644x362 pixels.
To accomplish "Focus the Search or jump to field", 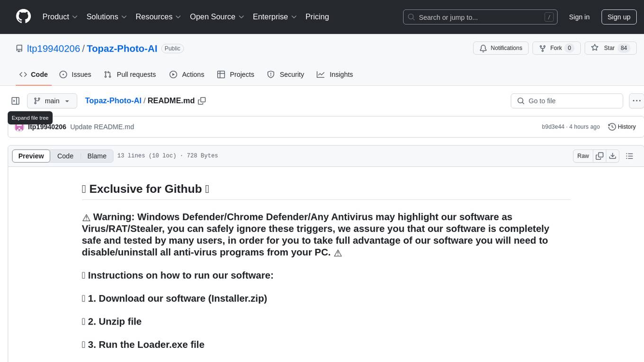I will coord(481,17).
